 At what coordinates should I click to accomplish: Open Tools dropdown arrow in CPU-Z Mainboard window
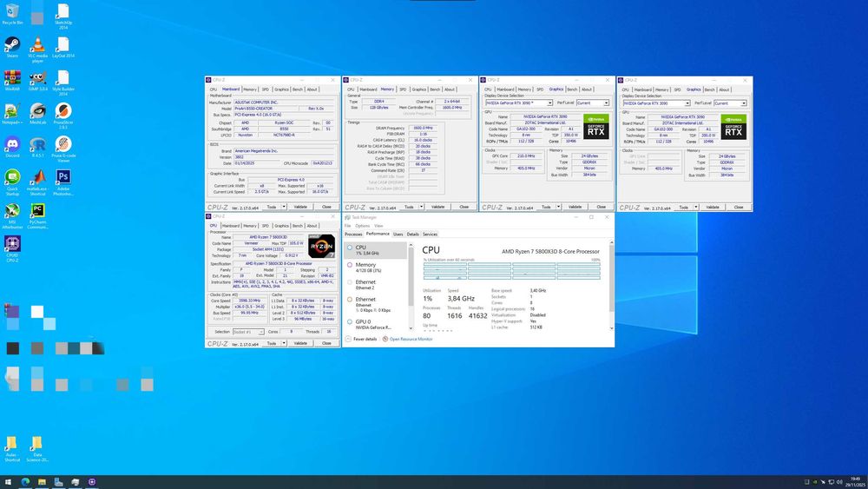pyautogui.click(x=284, y=207)
